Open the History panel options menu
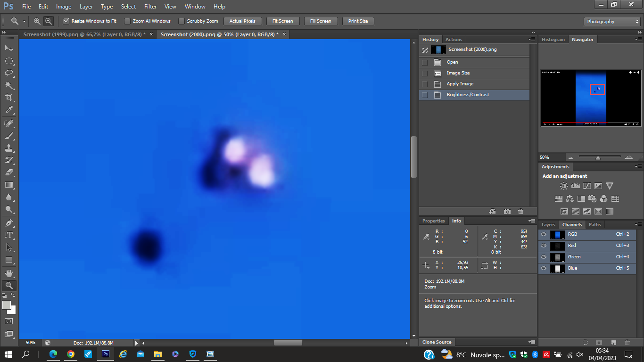The height and width of the screenshot is (362, 644). pyautogui.click(x=532, y=40)
